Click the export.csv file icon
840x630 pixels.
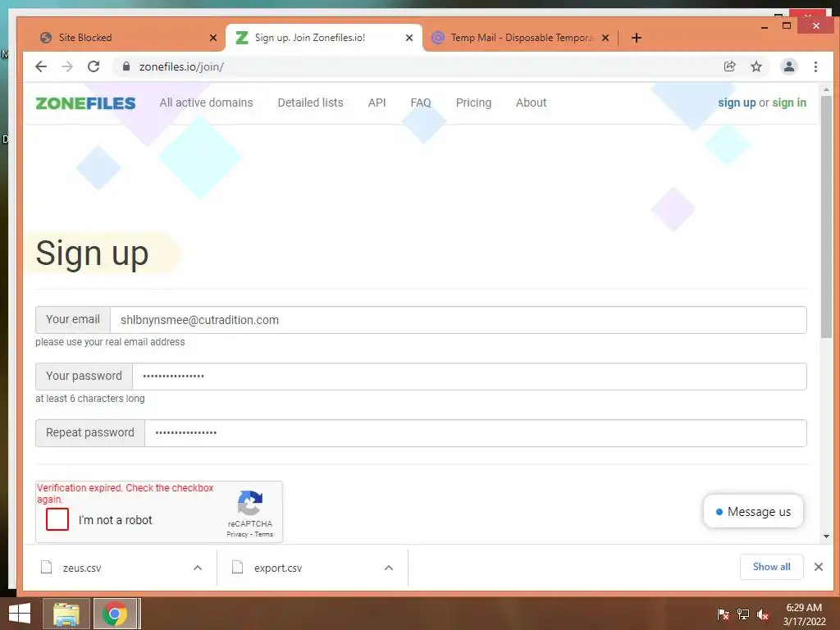[237, 567]
